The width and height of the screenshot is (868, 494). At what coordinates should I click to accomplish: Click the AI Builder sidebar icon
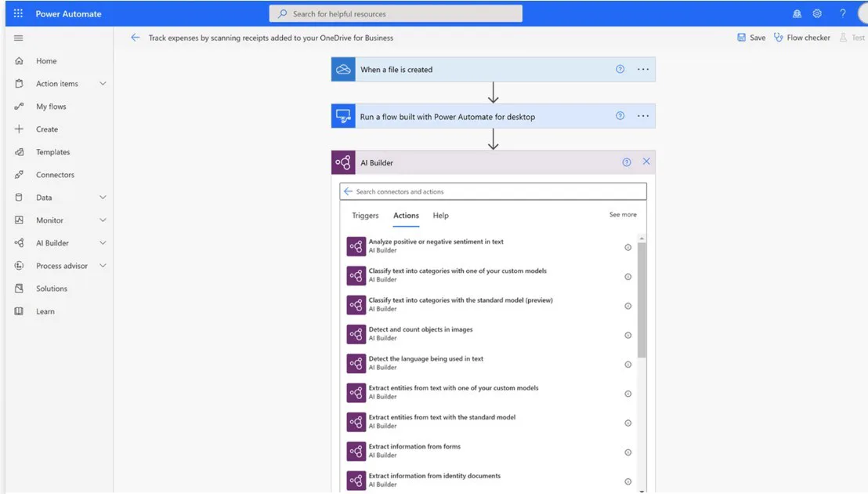[19, 242]
